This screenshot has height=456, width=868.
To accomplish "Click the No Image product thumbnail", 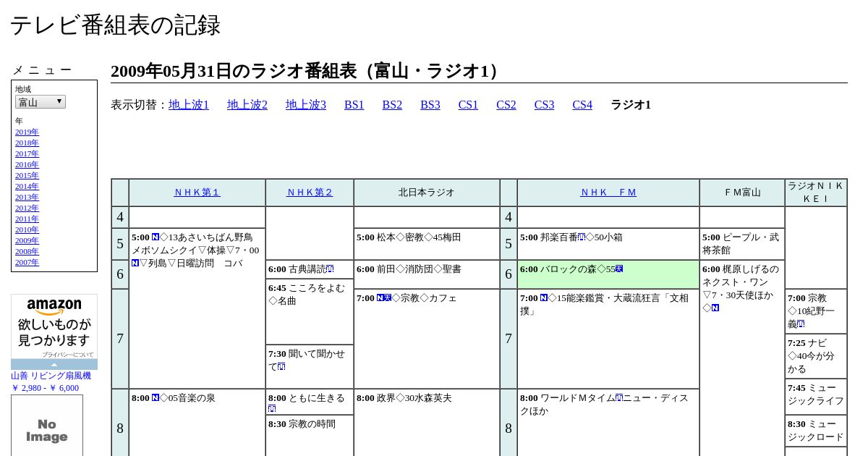I will (x=47, y=426).
